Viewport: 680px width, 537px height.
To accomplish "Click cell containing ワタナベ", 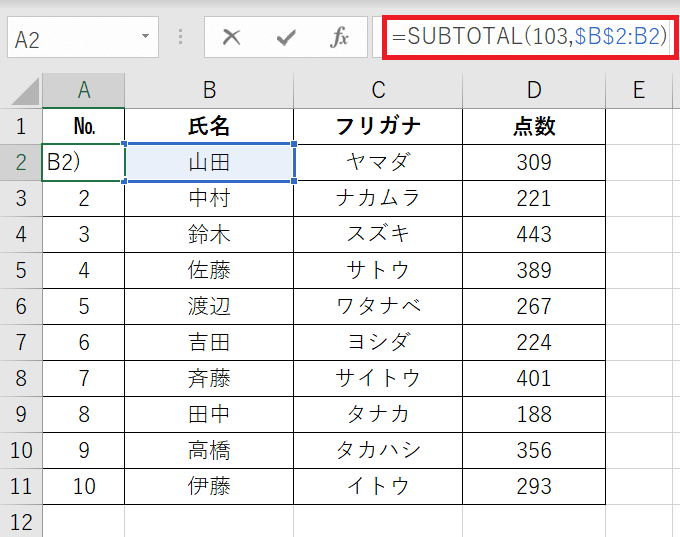I will pos(378,306).
